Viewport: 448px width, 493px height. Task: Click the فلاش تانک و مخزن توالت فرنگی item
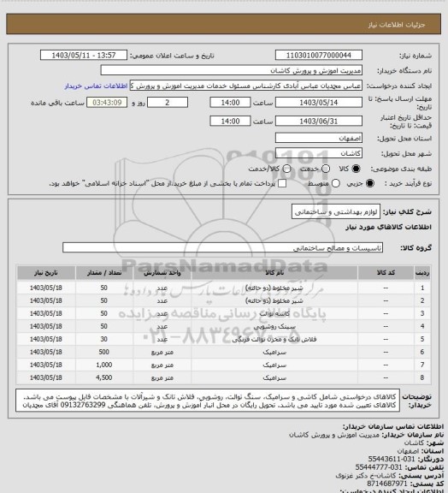pos(274,340)
